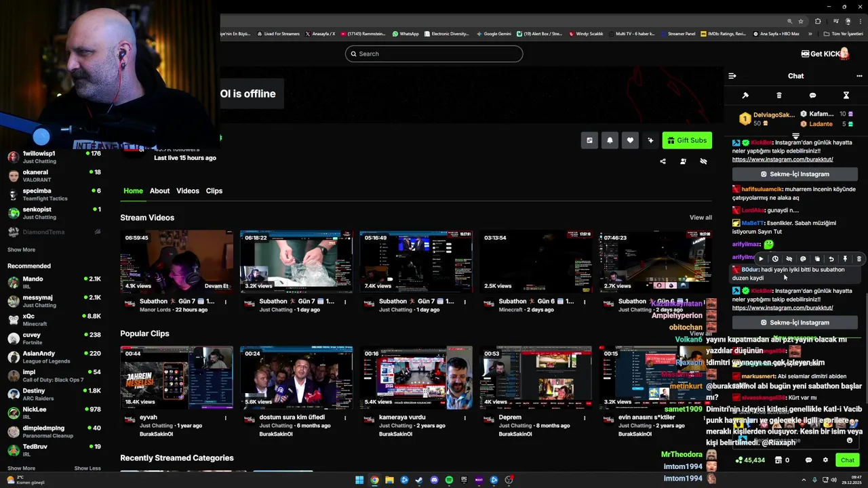Screen dimensions: 868x488
Task: Click the Sekme-İçi Instagram button at top
Action: coord(795,174)
